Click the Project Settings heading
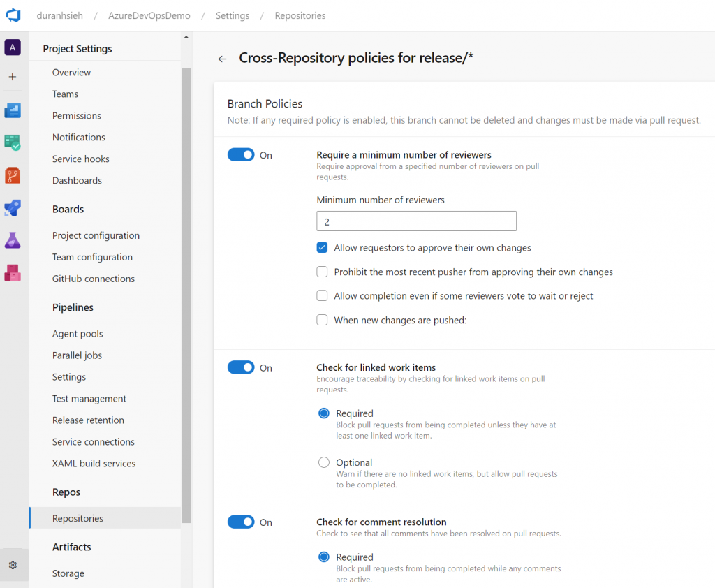Image resolution: width=715 pixels, height=588 pixels. (78, 49)
